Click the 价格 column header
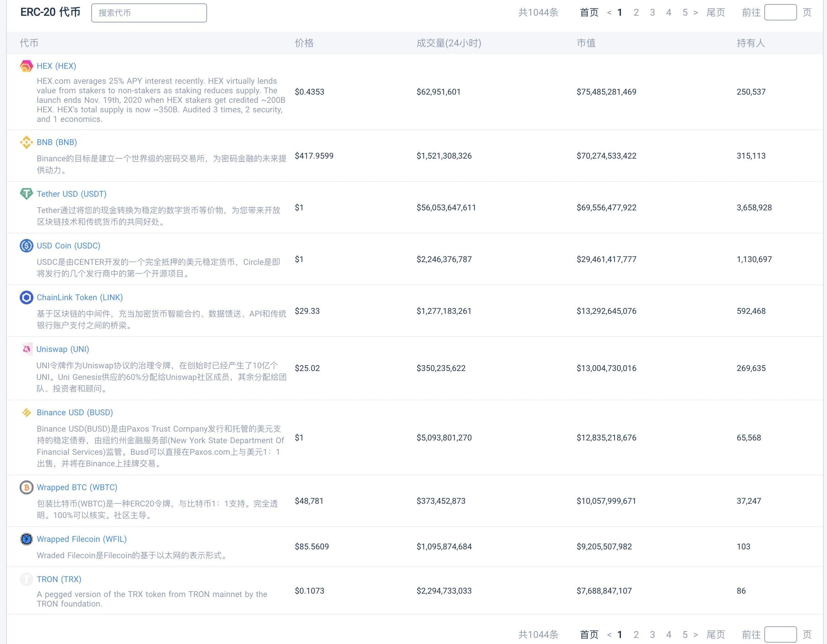Screen dimensions: 827x644 coord(305,43)
